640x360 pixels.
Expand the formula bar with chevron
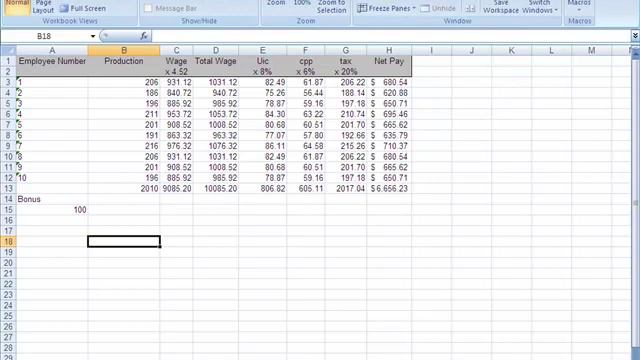coord(635,36)
